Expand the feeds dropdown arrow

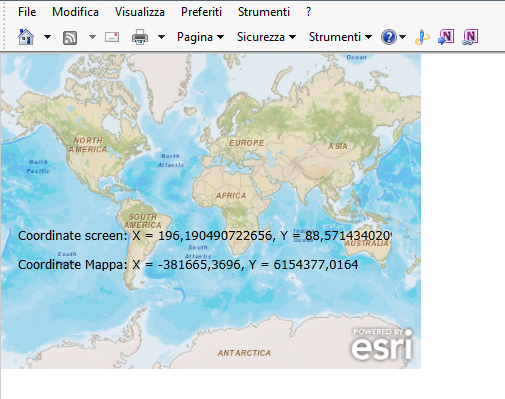coord(92,37)
